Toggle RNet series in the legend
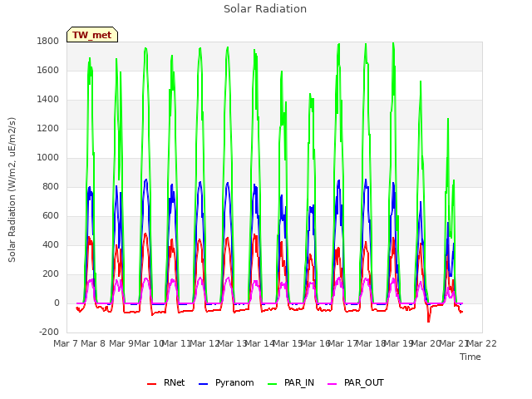This screenshot has width=532, height=399. click(166, 383)
